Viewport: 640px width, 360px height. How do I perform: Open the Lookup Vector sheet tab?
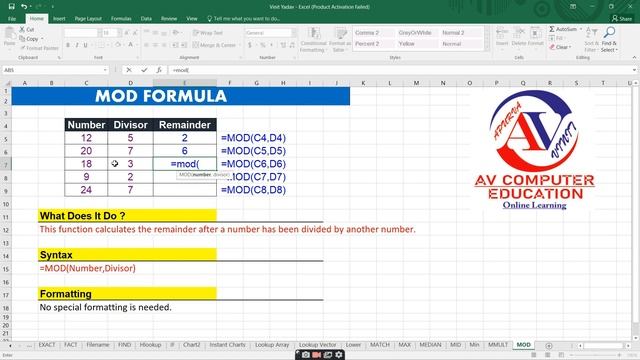pyautogui.click(x=318, y=345)
